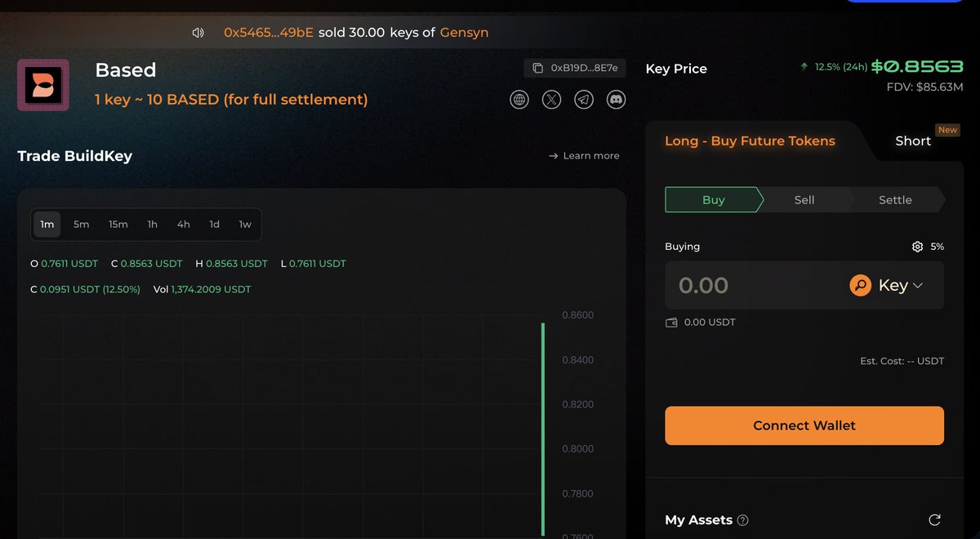Open the project X (Twitter) icon

point(552,100)
